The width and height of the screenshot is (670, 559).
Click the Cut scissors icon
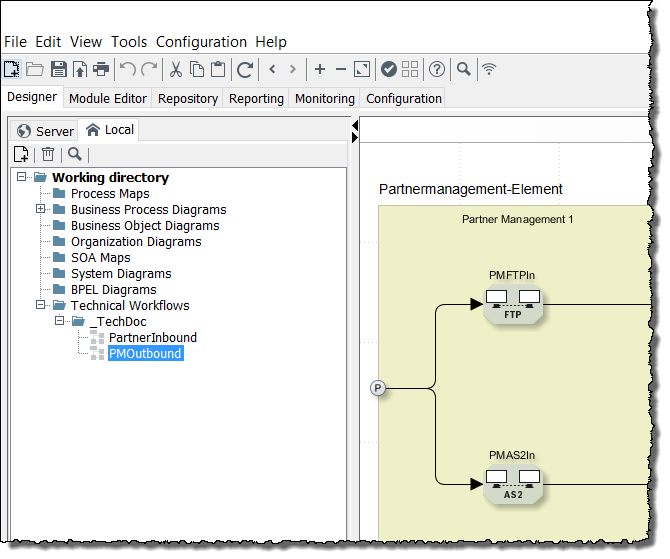(175, 69)
